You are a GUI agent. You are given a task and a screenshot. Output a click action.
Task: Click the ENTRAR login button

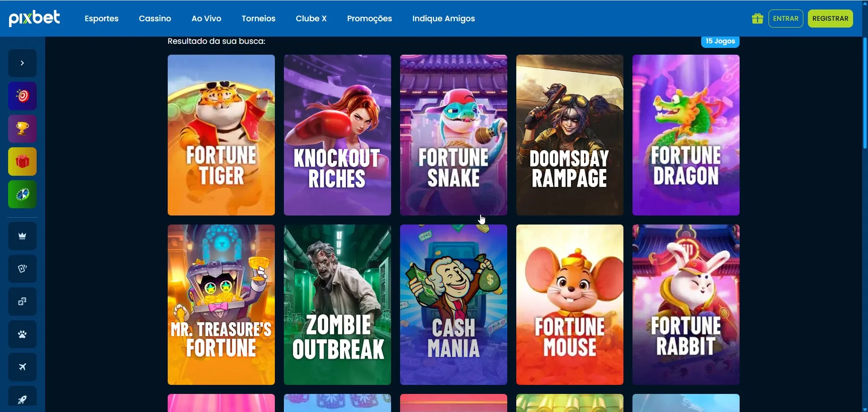[x=785, y=19]
